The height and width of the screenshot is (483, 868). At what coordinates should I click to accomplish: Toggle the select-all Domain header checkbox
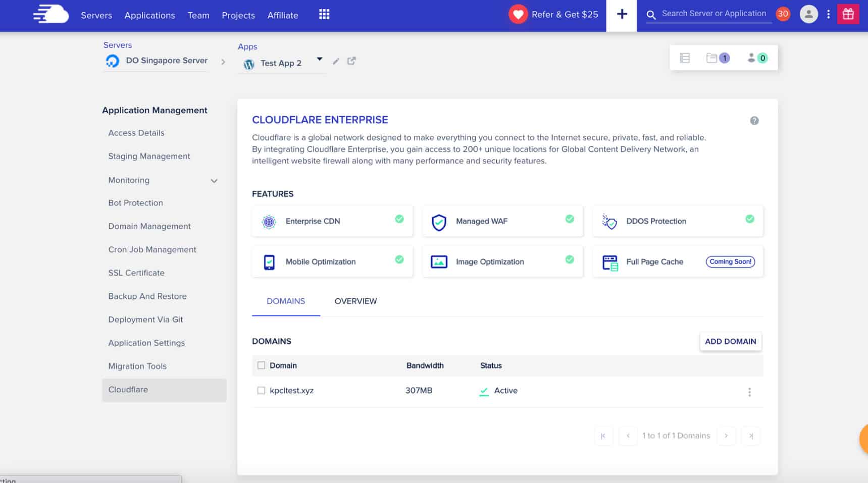click(261, 365)
